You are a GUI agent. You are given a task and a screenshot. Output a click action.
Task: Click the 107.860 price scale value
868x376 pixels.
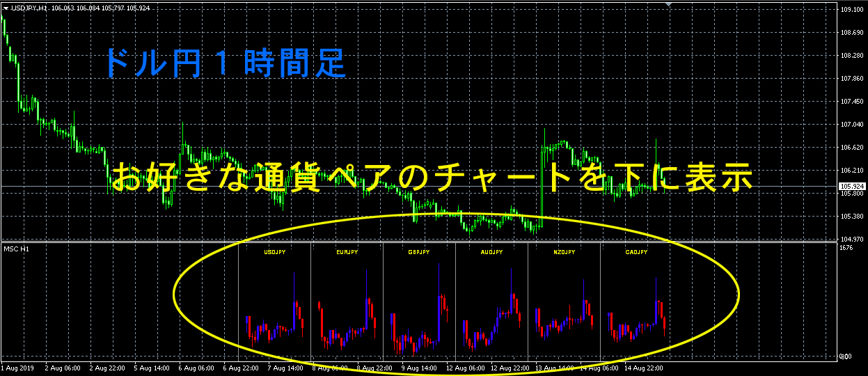click(x=852, y=79)
